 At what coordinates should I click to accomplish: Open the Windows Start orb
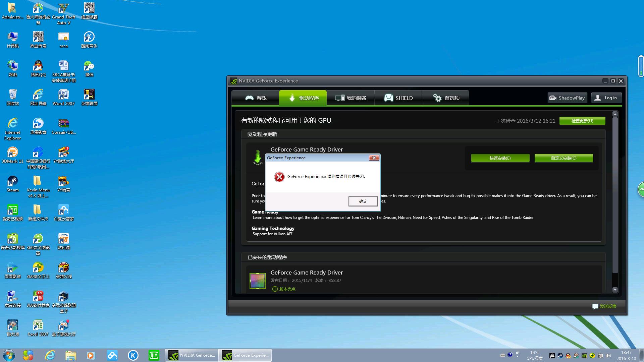tap(9, 355)
